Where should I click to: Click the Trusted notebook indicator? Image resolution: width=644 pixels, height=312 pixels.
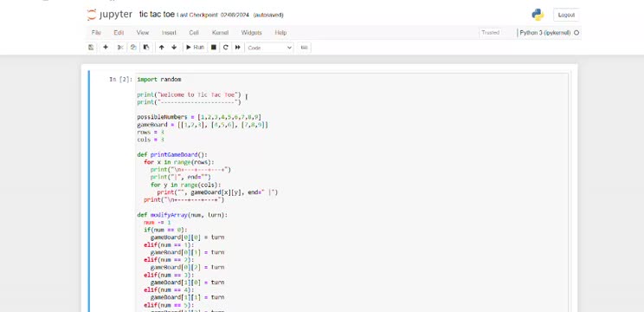[x=491, y=32]
